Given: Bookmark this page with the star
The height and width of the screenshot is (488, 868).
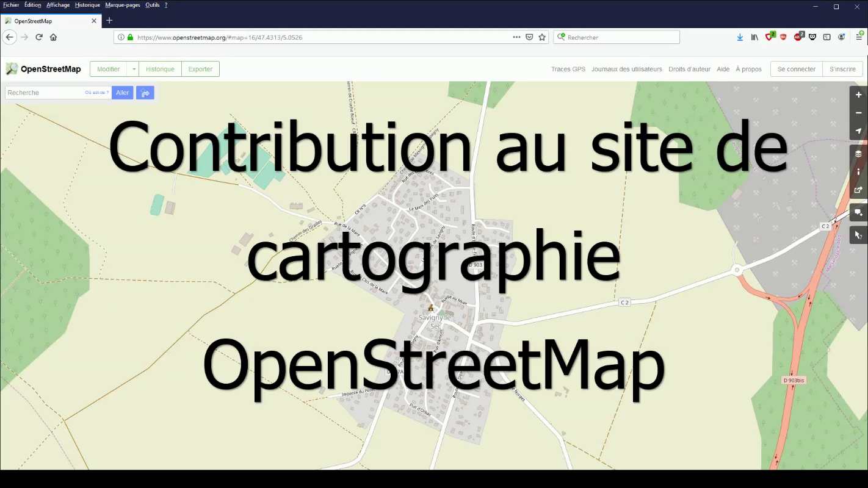Looking at the screenshot, I should 542,37.
